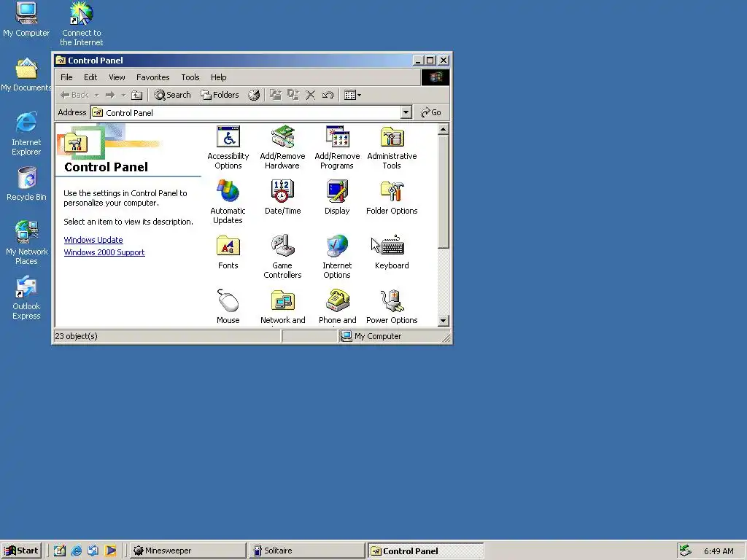Click the Back toolbar button

[x=75, y=95]
